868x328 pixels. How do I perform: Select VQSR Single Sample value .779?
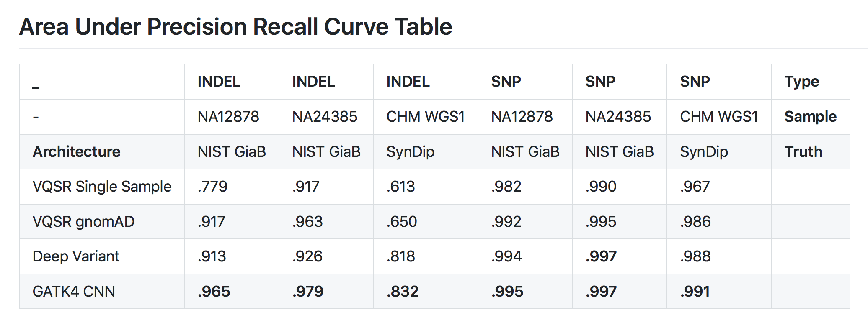pyautogui.click(x=213, y=187)
